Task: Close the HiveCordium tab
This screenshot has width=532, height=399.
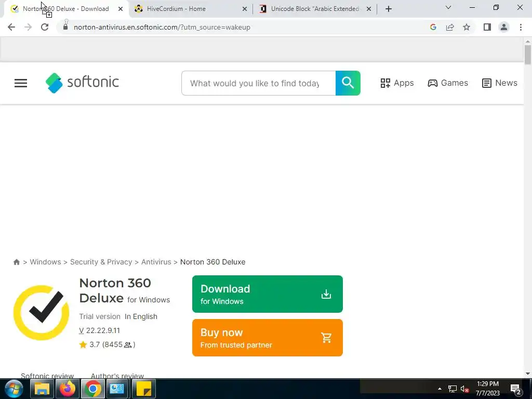Action: (x=245, y=9)
